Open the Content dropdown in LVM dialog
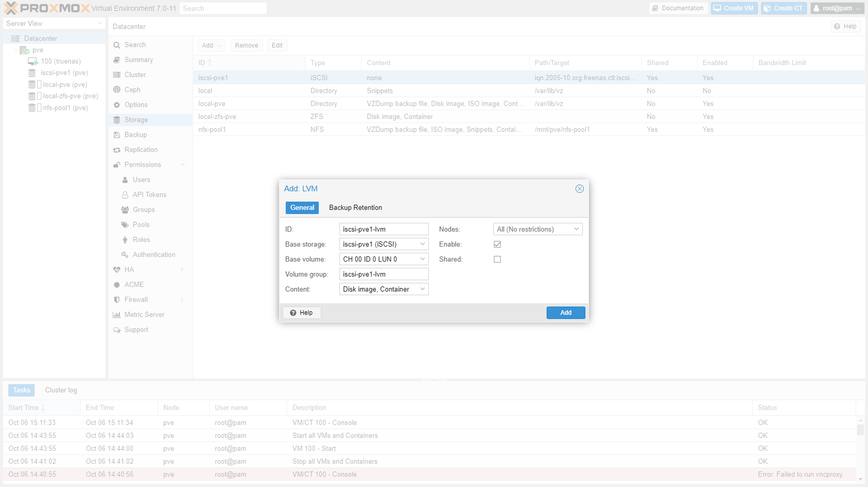 [422, 290]
